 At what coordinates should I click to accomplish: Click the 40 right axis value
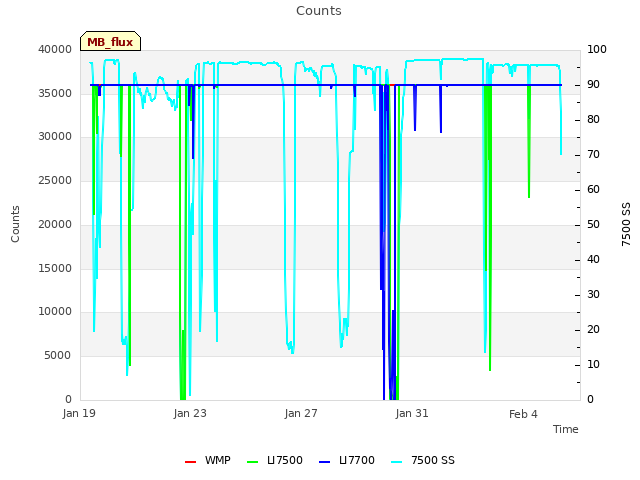(x=593, y=260)
